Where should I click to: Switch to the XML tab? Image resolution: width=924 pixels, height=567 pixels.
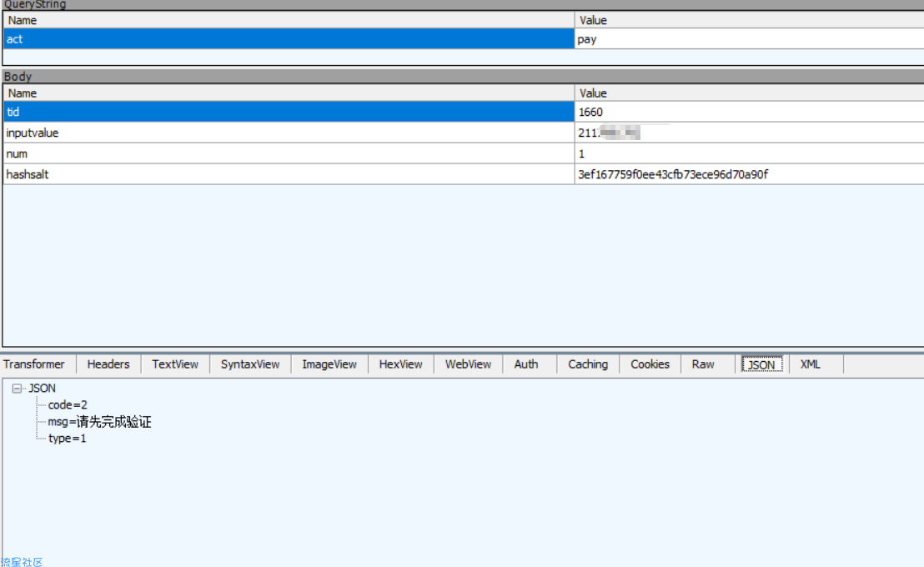pos(811,364)
